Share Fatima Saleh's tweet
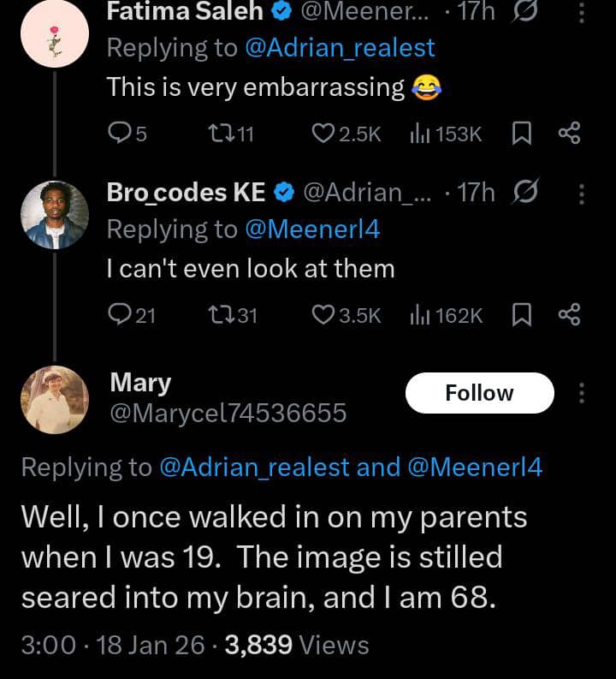 (569, 133)
